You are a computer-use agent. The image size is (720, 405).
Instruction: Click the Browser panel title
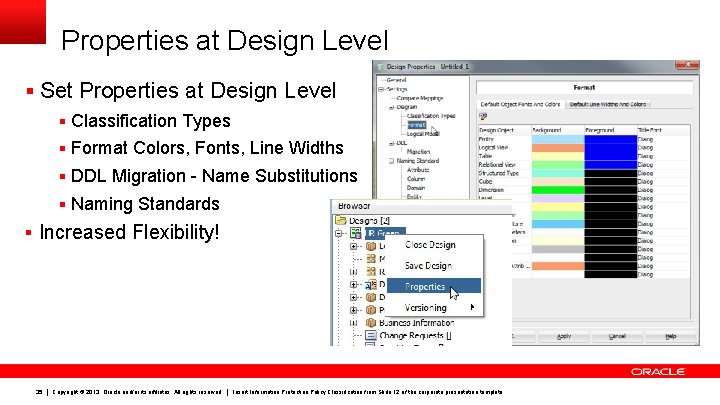(x=354, y=206)
